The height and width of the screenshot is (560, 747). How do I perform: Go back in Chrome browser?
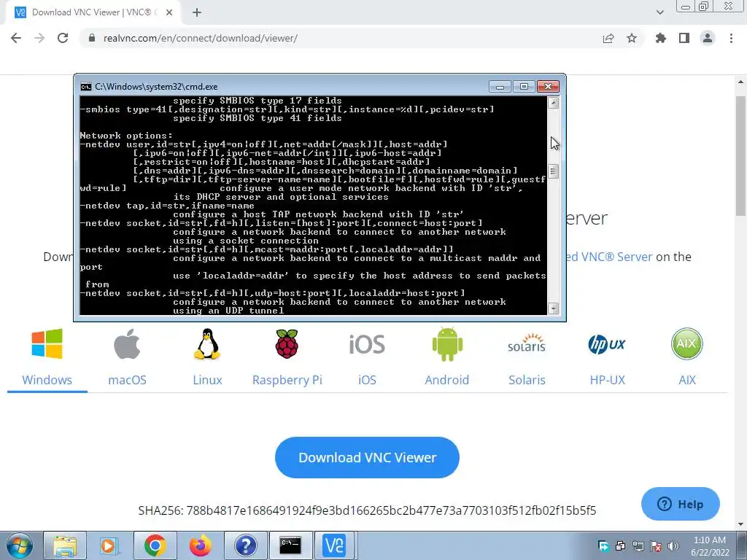click(x=16, y=38)
